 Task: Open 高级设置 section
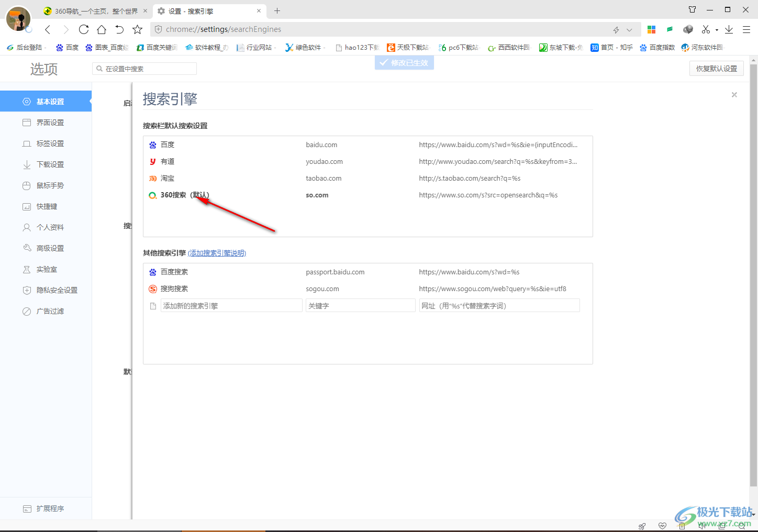point(46,248)
